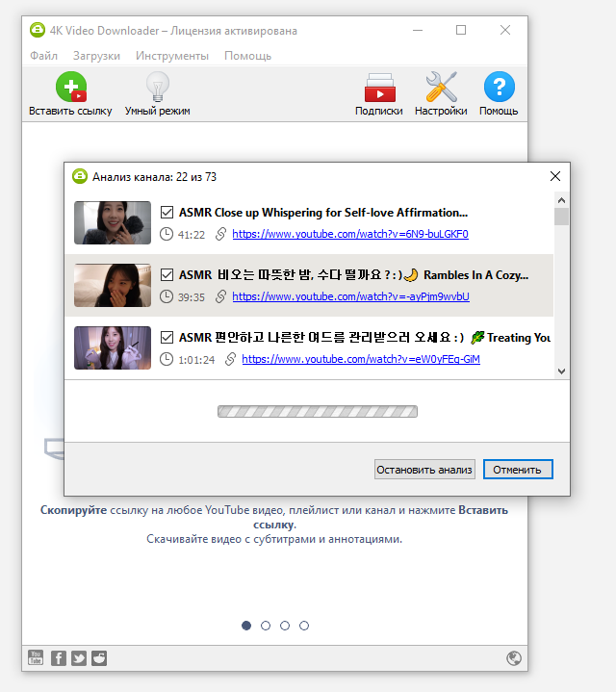Open the Файл menu
Image resolution: width=616 pixels, height=692 pixels.
click(x=43, y=56)
